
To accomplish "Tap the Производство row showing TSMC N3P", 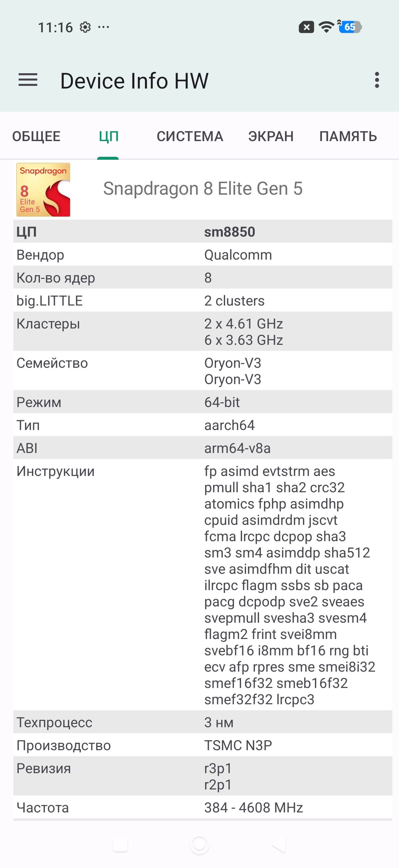I will (203, 745).
